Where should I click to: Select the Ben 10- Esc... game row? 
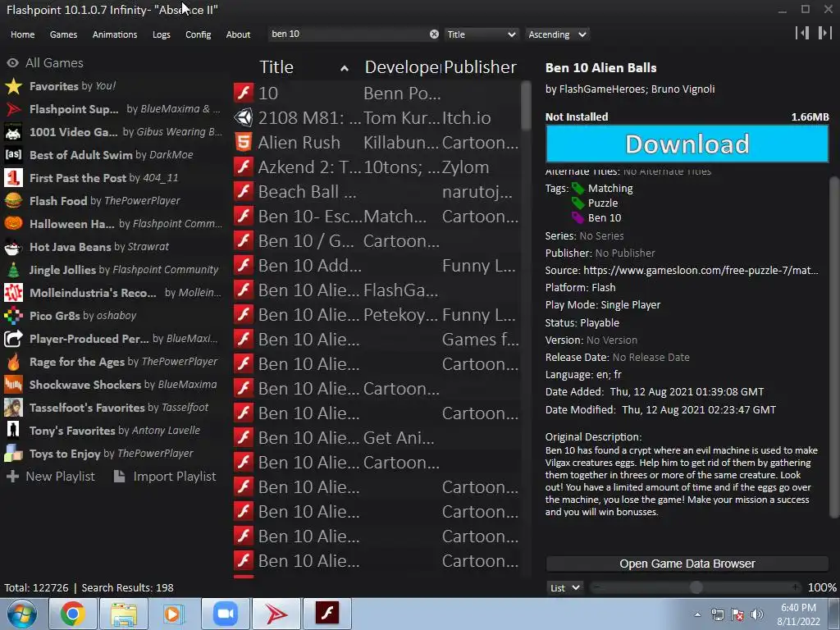click(x=377, y=216)
